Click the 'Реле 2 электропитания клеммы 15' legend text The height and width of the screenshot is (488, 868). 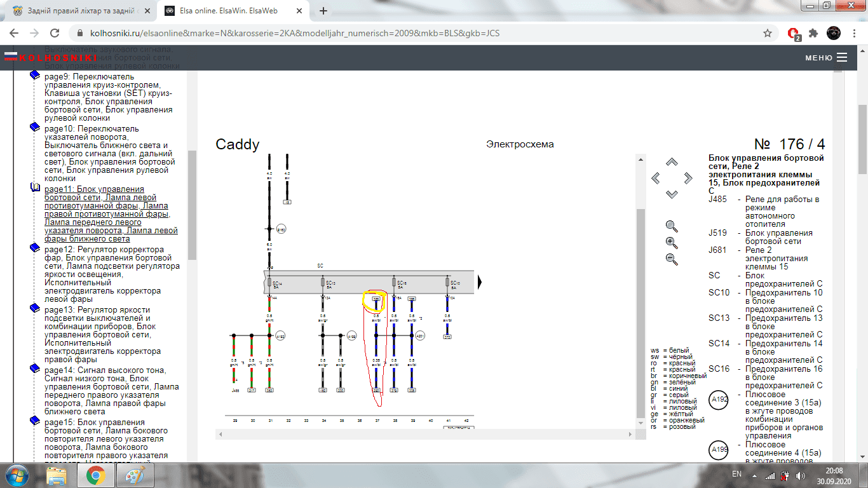776,259
